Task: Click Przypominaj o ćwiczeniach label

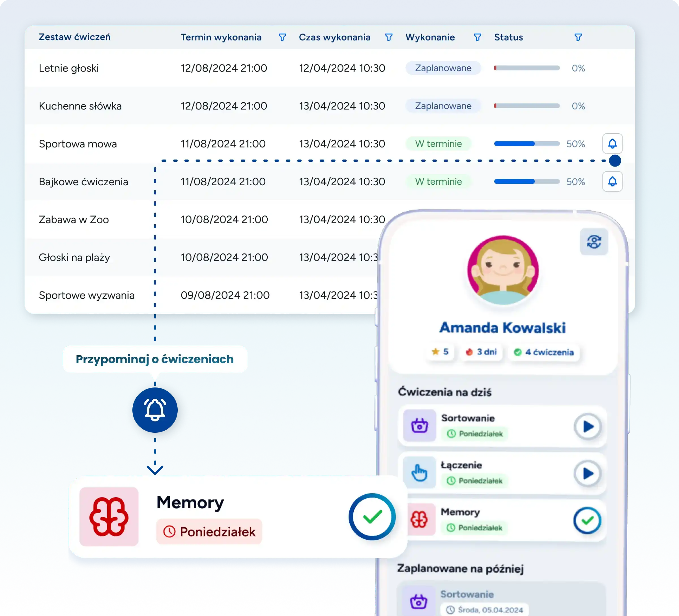Action: 154,359
